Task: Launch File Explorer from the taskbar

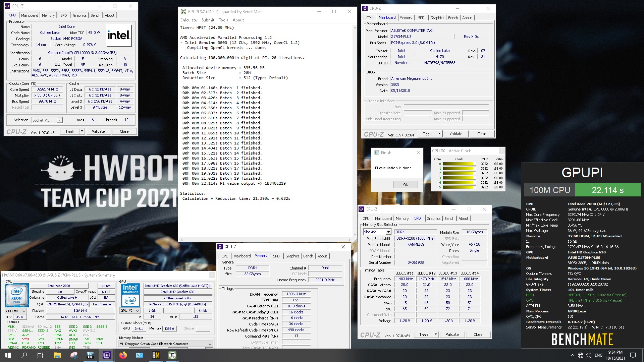Action: point(57,355)
